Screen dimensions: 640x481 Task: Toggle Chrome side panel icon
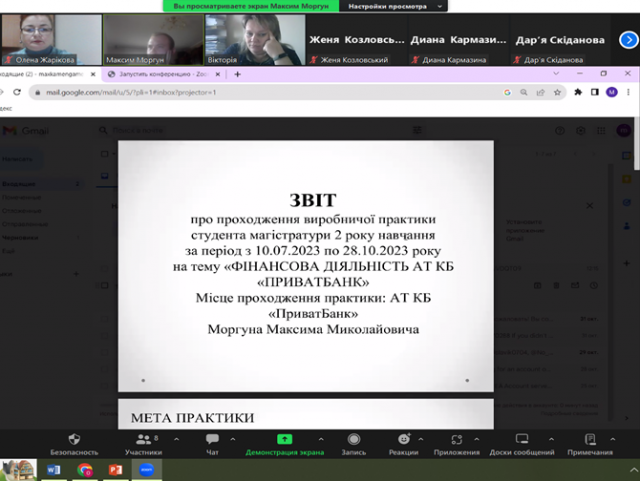coord(595,92)
